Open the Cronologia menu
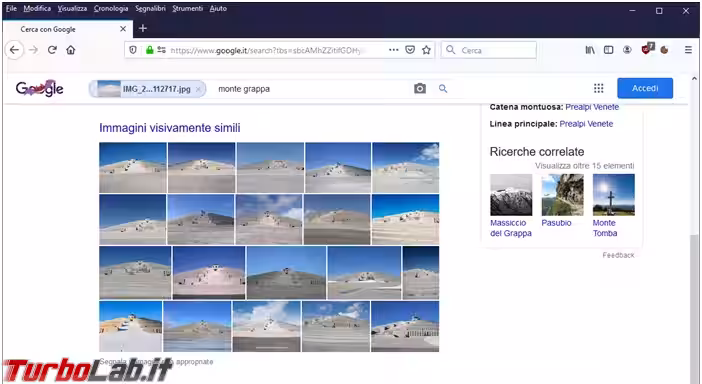The image size is (702, 384). (111, 9)
